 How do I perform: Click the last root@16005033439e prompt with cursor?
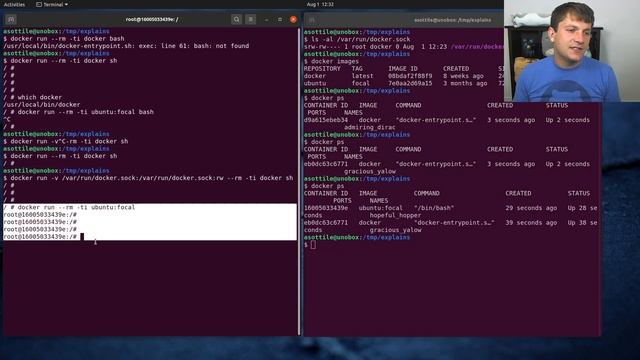pos(43,237)
